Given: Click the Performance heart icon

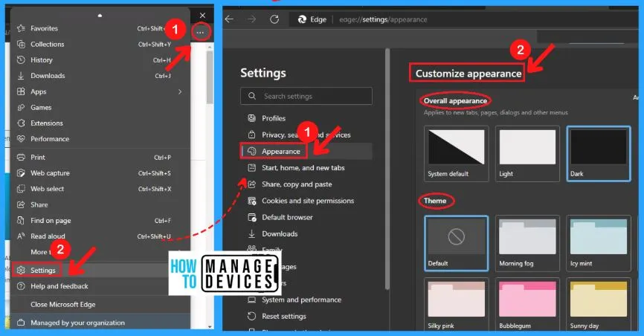Looking at the screenshot, I should point(21,139).
